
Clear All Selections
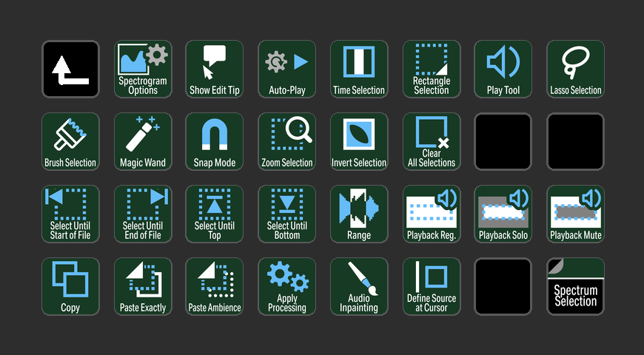(432, 141)
